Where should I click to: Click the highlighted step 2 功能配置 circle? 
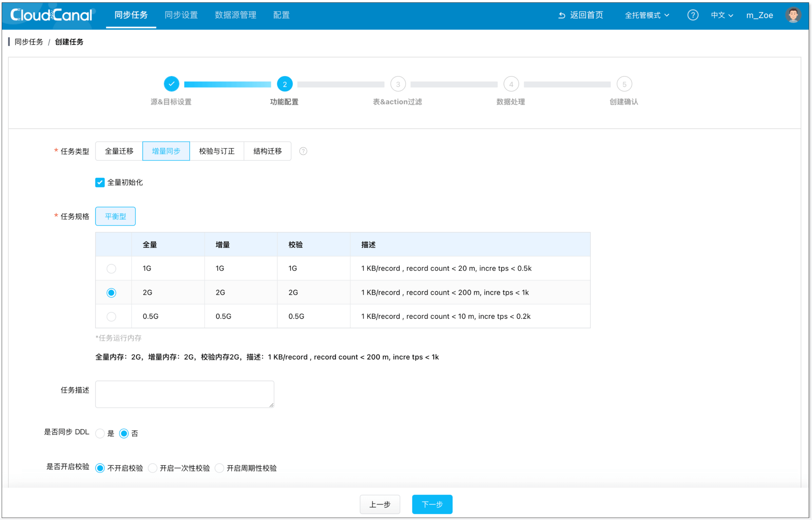pos(285,84)
